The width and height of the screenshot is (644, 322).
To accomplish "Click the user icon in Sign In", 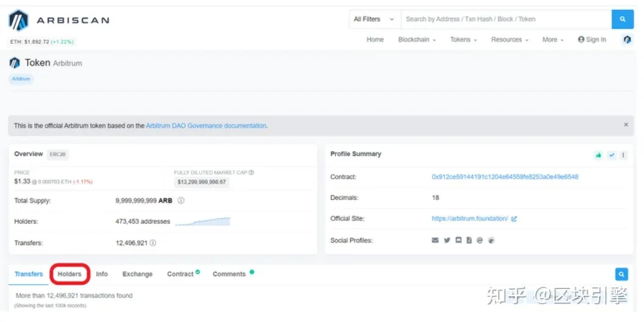I will pos(581,40).
